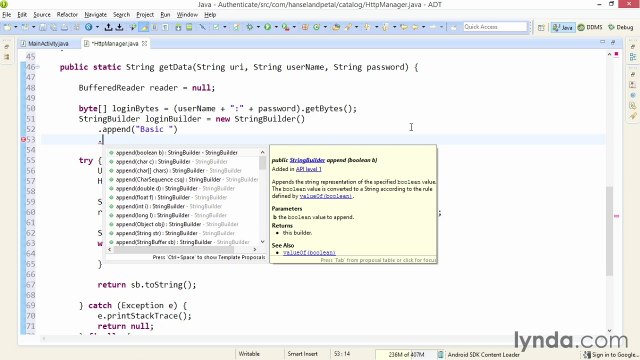
Task: Click the heap status 236M of 407M
Action: (x=406, y=354)
